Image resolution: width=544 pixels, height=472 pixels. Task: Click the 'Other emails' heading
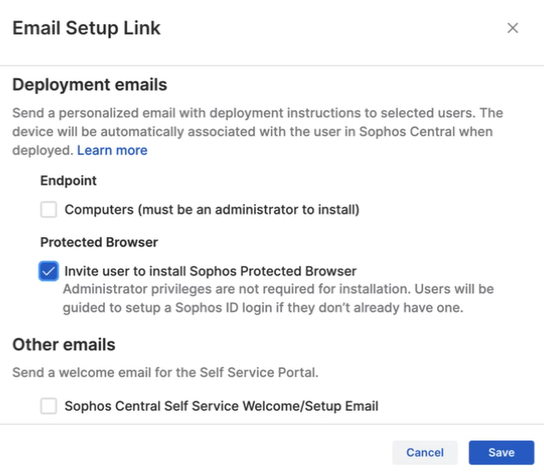64,345
